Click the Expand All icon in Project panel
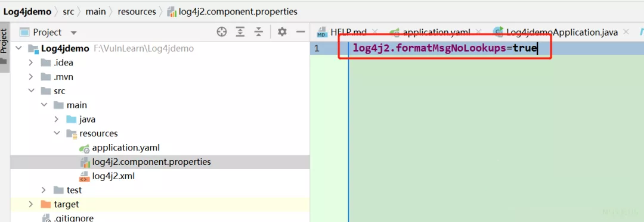Screen dimensions: 644x222 click(240, 32)
